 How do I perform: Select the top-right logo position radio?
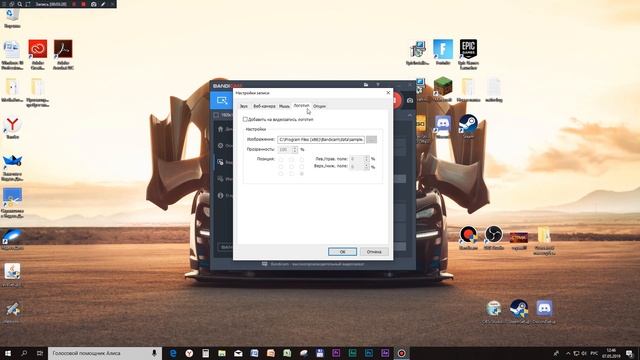(x=302, y=160)
